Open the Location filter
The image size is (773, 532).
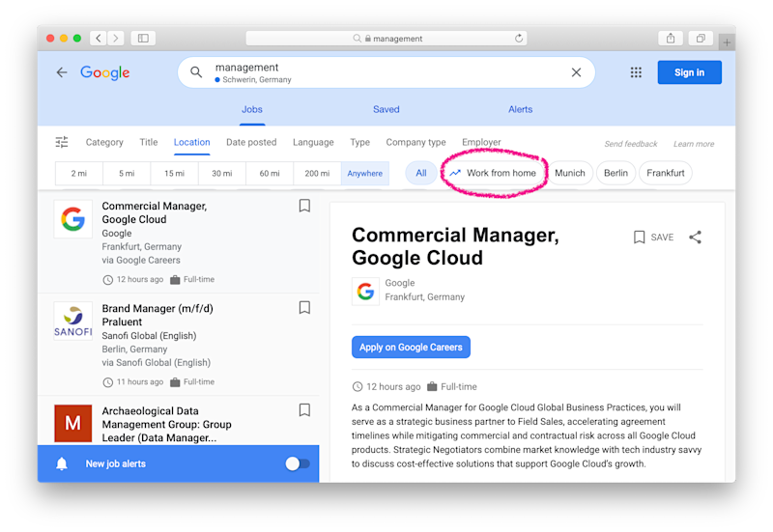tap(191, 142)
